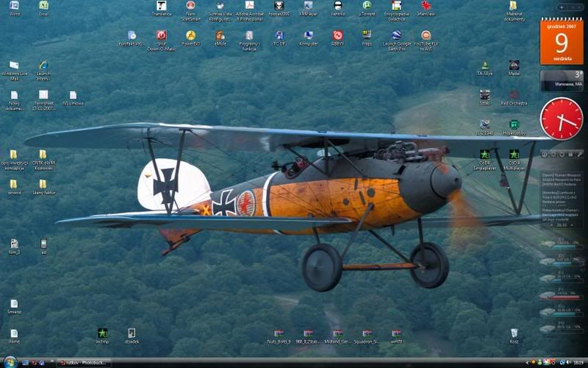Open the Medal game shortcut
588x368 pixels.
pos(514,68)
